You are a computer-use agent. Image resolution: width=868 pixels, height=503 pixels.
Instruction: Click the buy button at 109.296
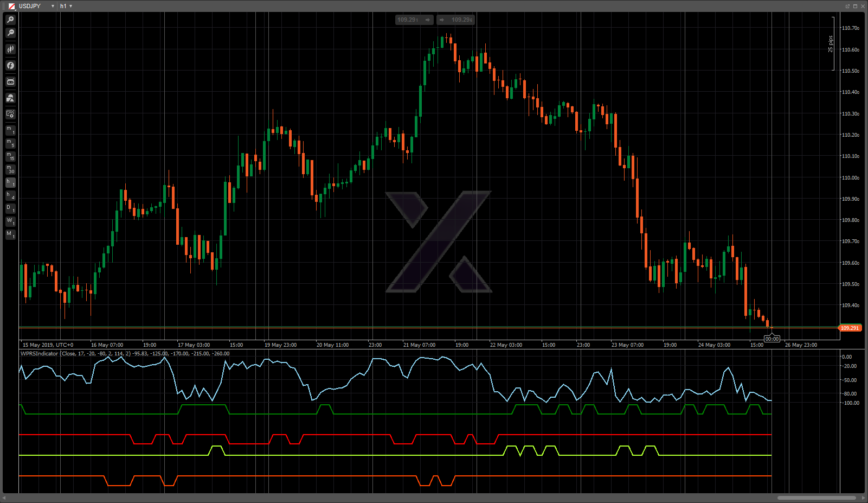coord(455,20)
